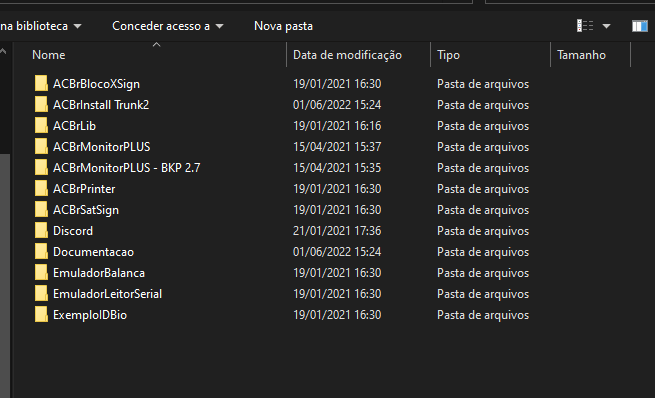Click the Tipo column header

[x=448, y=55]
